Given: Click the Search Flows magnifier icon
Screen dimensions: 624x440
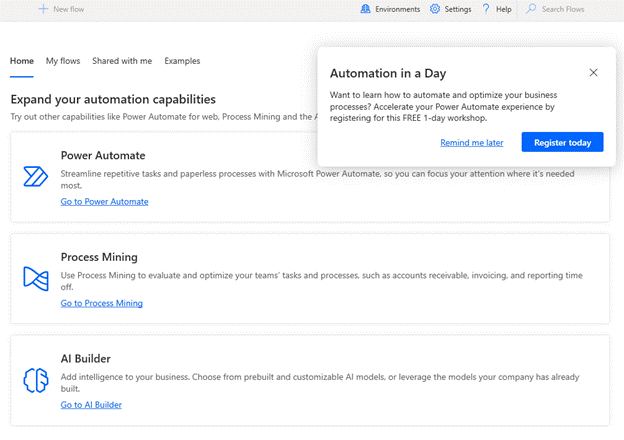Looking at the screenshot, I should (x=531, y=9).
